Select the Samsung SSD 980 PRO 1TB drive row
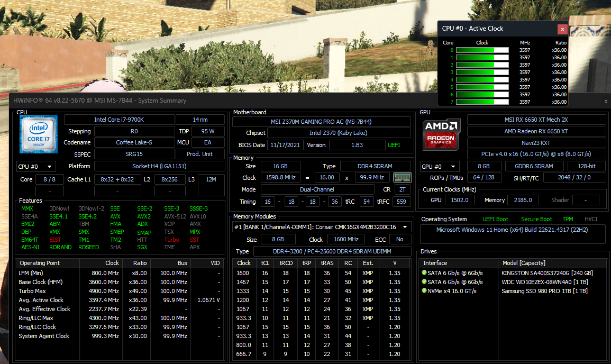Image resolution: width=611 pixels, height=364 pixels. point(513,291)
